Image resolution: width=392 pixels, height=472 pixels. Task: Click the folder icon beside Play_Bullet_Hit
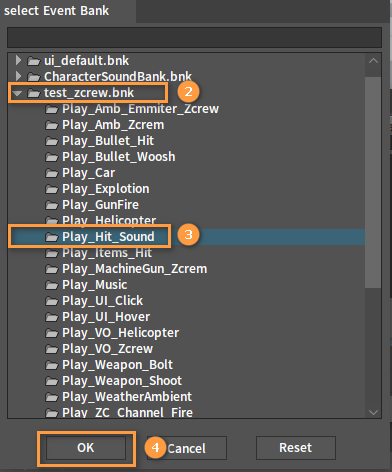pyautogui.click(x=52, y=141)
